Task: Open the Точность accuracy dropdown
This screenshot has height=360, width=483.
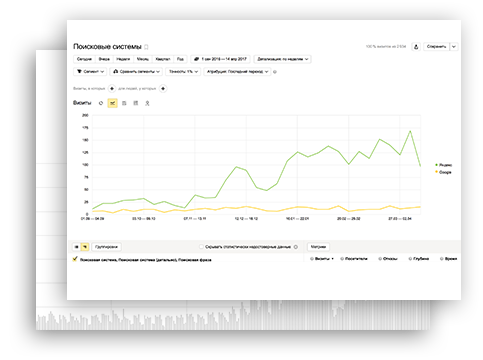Action: 183,71
